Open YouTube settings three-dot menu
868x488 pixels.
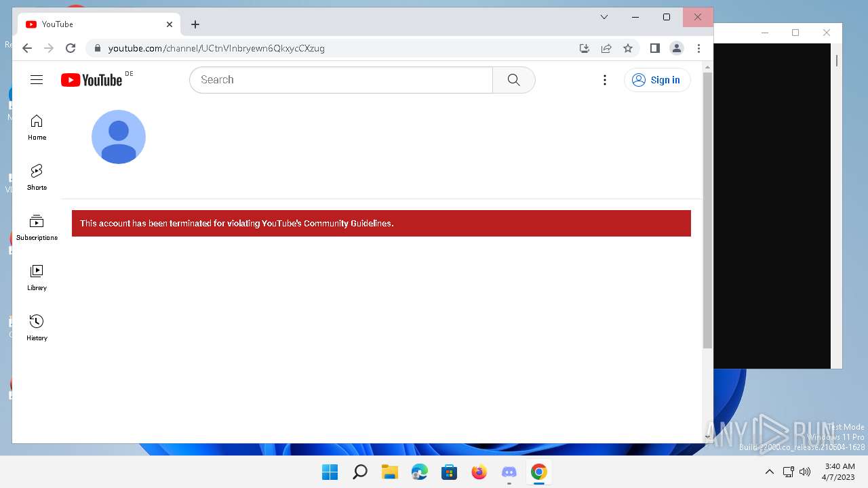click(x=605, y=80)
